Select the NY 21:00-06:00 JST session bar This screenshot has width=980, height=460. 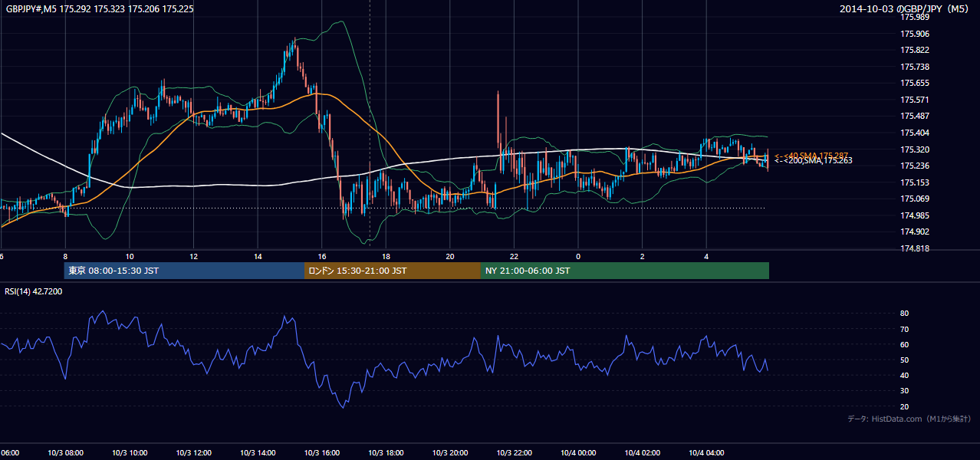[625, 271]
